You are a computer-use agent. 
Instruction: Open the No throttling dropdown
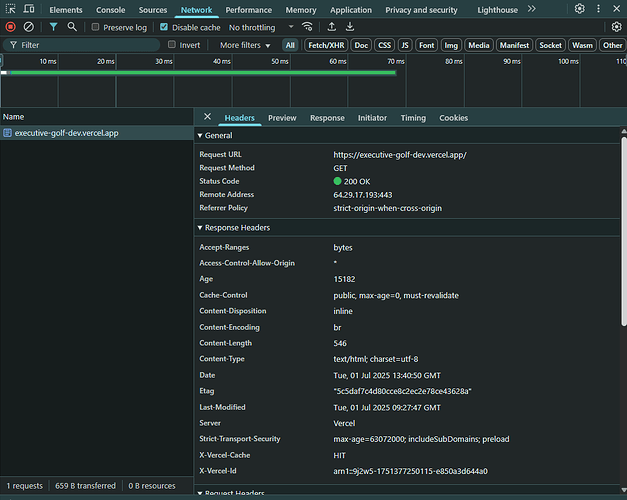(x=261, y=27)
